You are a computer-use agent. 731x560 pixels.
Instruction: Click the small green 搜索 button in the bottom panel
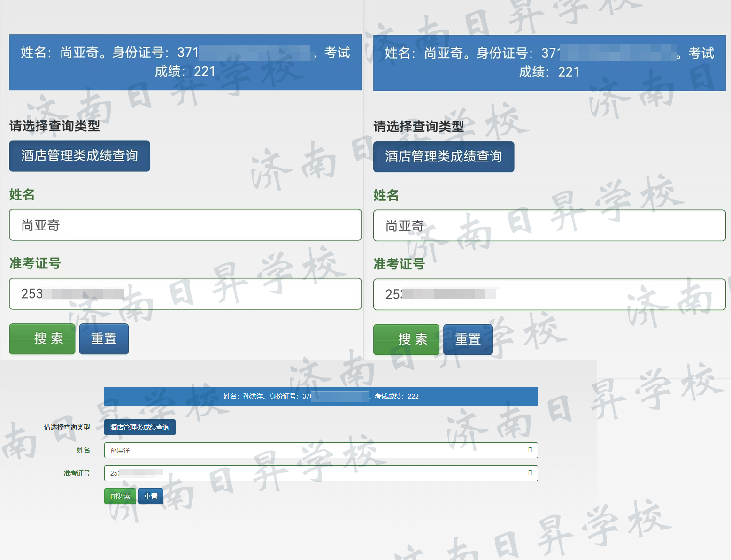[120, 496]
